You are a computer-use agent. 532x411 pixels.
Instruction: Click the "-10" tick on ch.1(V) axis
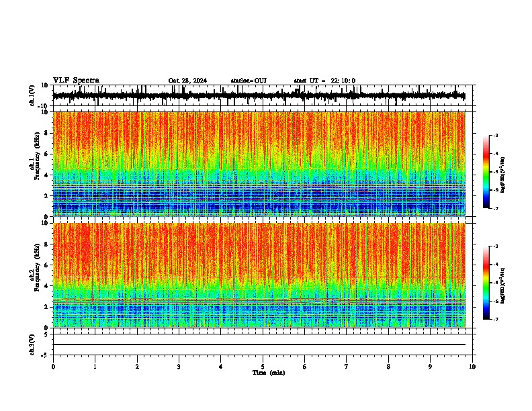44,106
